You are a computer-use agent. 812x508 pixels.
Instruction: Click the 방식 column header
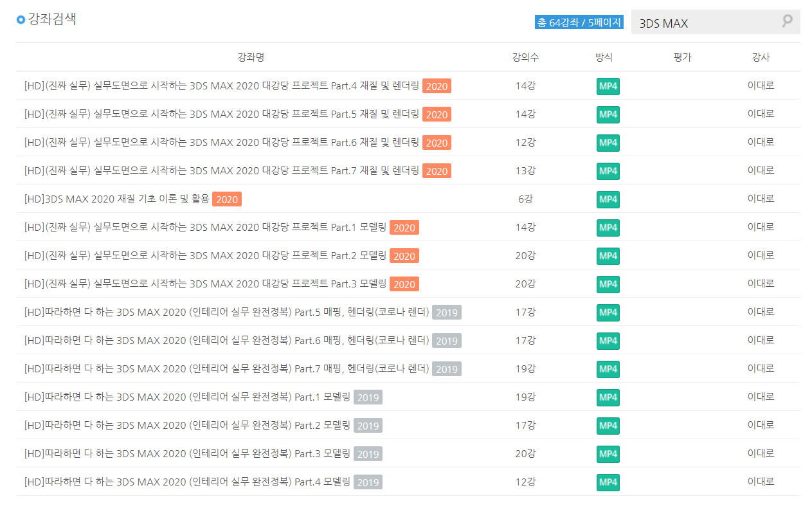click(x=604, y=57)
